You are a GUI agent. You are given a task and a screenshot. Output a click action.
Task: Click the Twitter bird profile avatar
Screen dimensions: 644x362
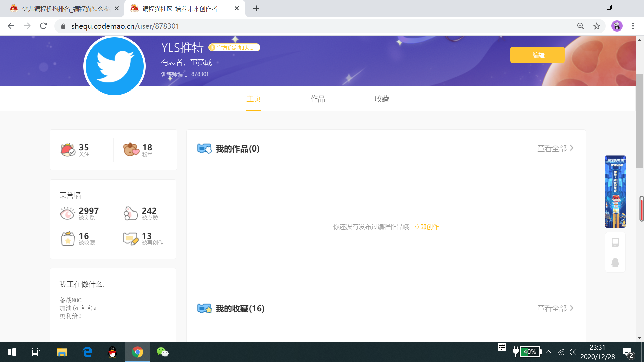pos(114,66)
